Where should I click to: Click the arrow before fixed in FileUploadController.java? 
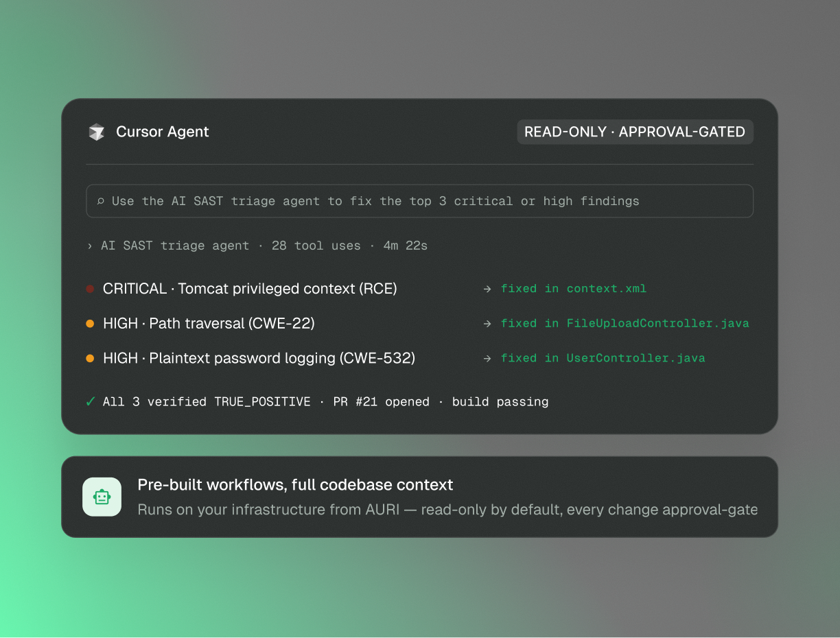(x=487, y=323)
